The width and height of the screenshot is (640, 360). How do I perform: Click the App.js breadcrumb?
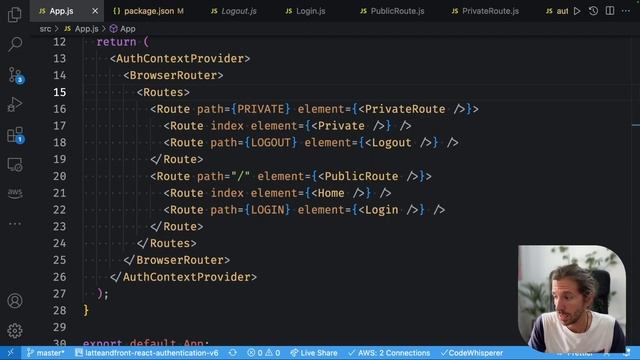pyautogui.click(x=81, y=29)
